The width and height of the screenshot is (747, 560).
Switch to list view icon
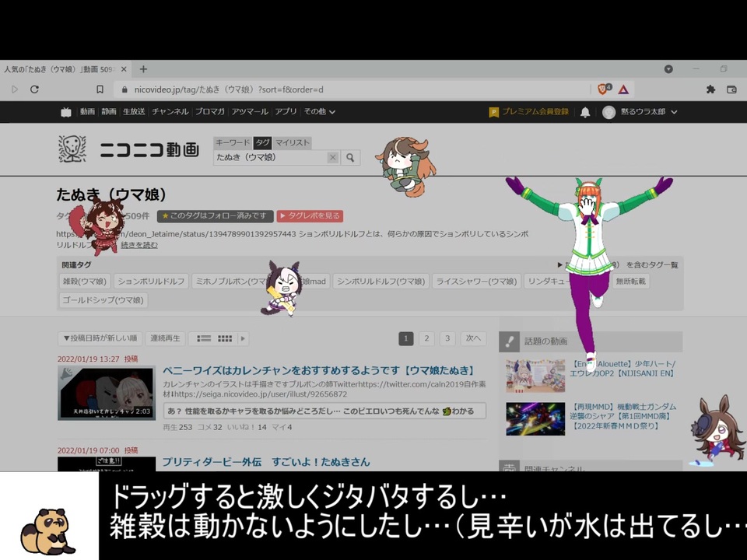coord(204,338)
